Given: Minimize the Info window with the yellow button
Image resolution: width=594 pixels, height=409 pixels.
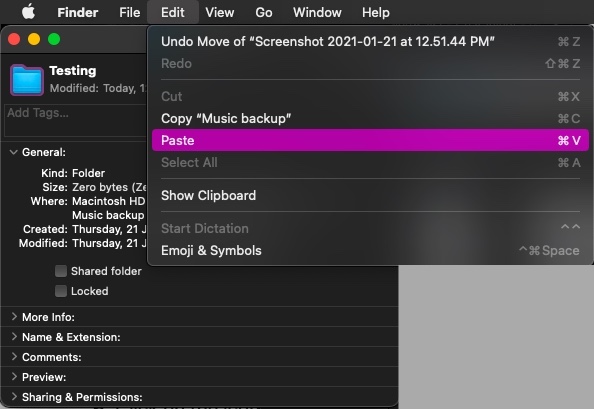Looking at the screenshot, I should click(34, 39).
